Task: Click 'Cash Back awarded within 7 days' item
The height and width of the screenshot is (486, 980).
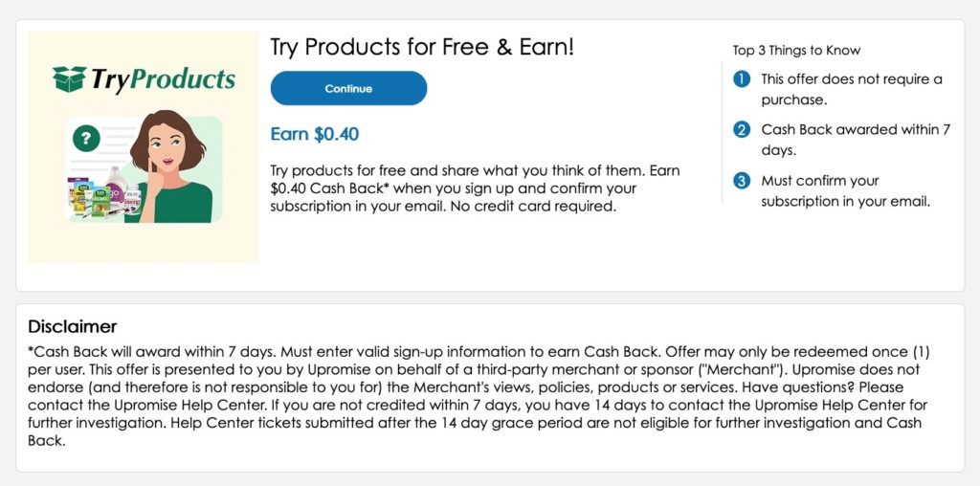Action: point(855,140)
